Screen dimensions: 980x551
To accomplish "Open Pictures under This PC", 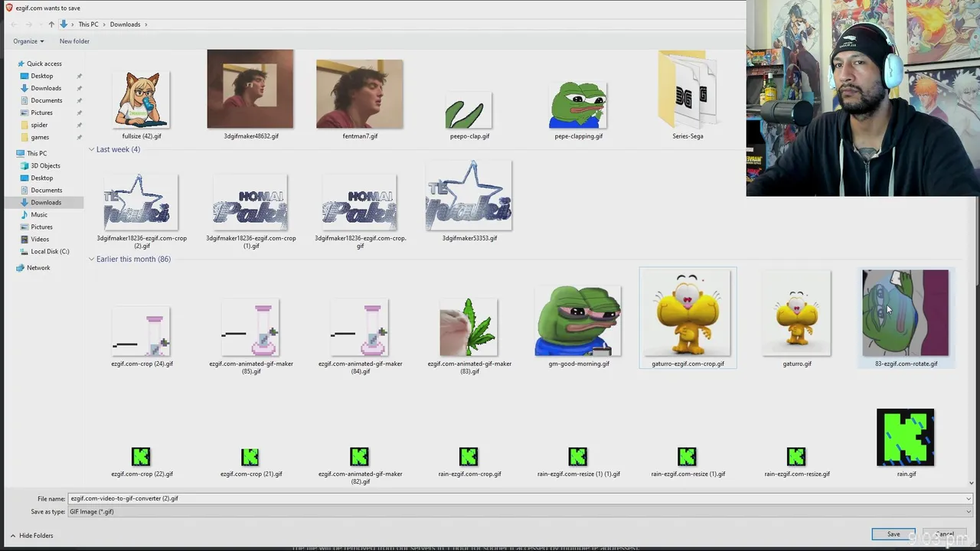I will click(41, 227).
